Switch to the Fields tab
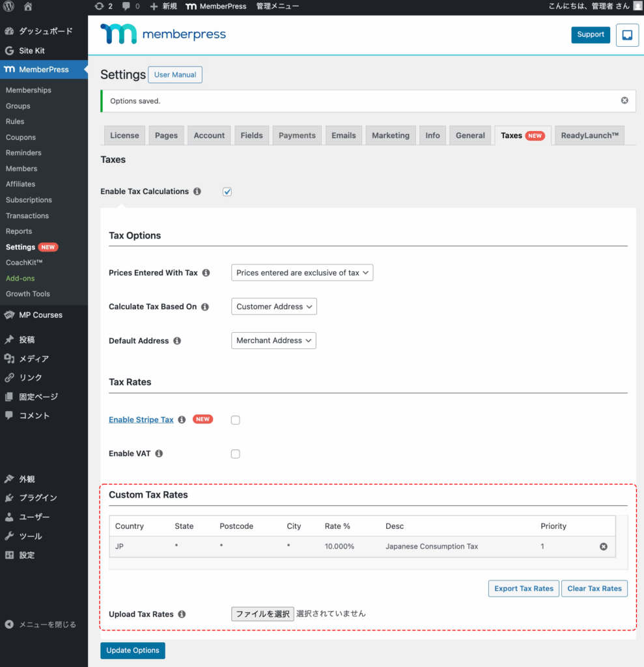The height and width of the screenshot is (667, 644). (251, 135)
